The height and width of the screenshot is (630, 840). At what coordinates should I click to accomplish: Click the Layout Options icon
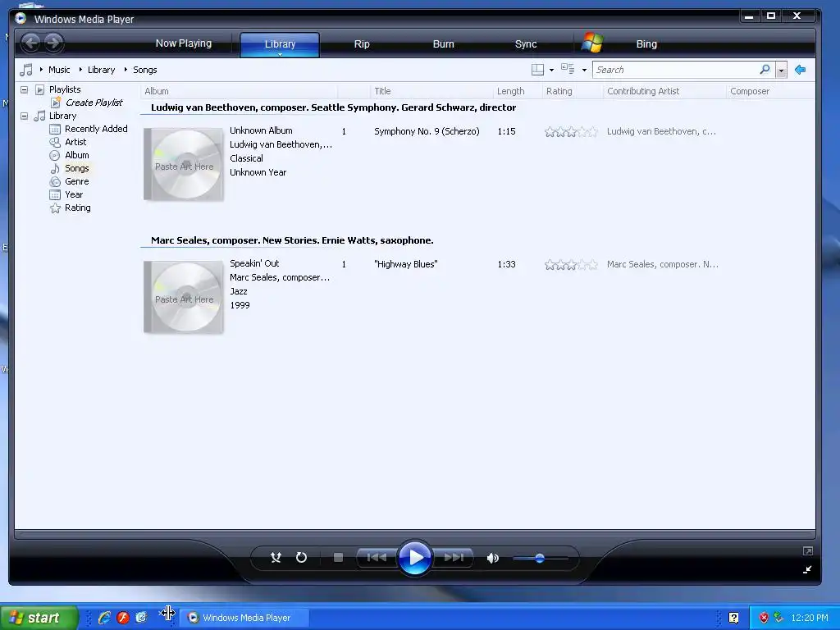pos(537,70)
